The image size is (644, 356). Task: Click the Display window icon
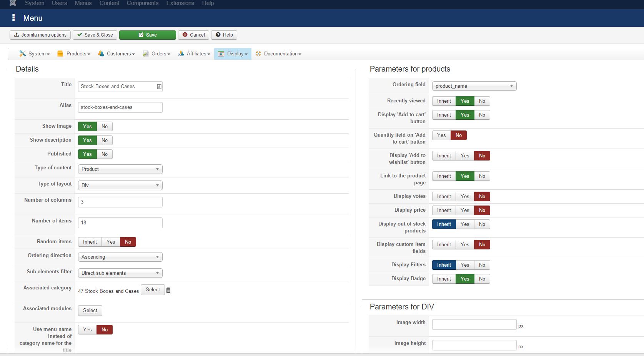click(x=221, y=53)
